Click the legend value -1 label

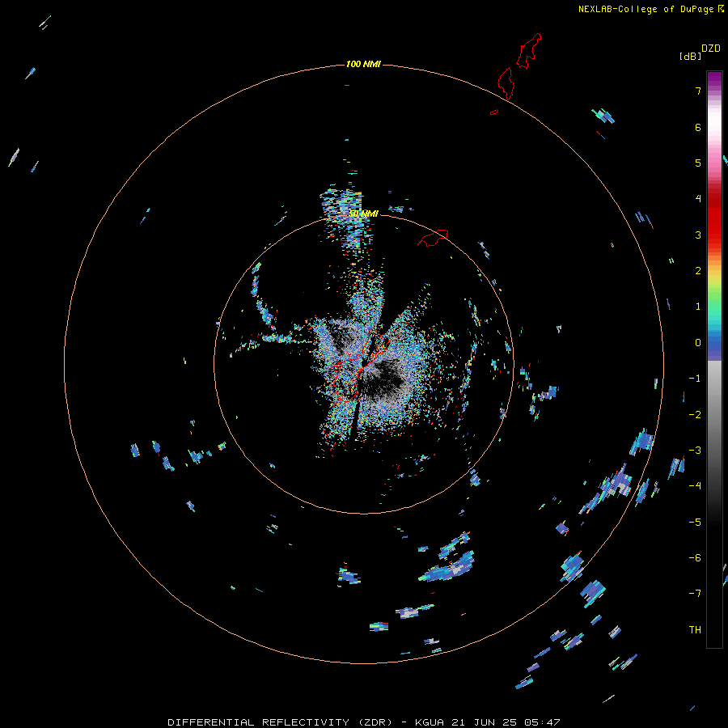tap(695, 379)
